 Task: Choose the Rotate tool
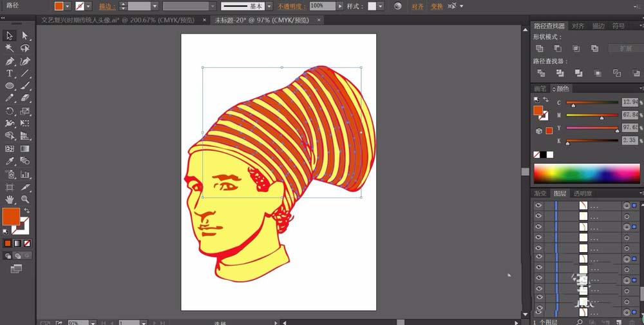(10, 111)
